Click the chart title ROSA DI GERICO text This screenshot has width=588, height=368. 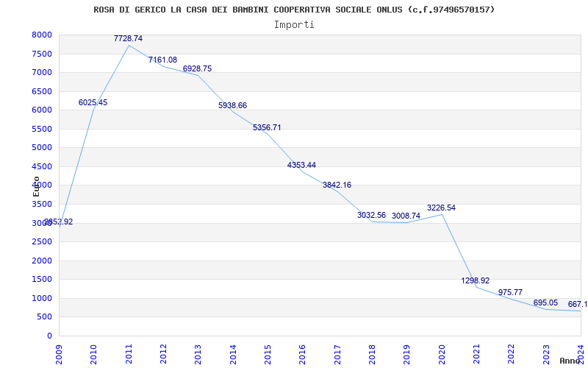[294, 10]
